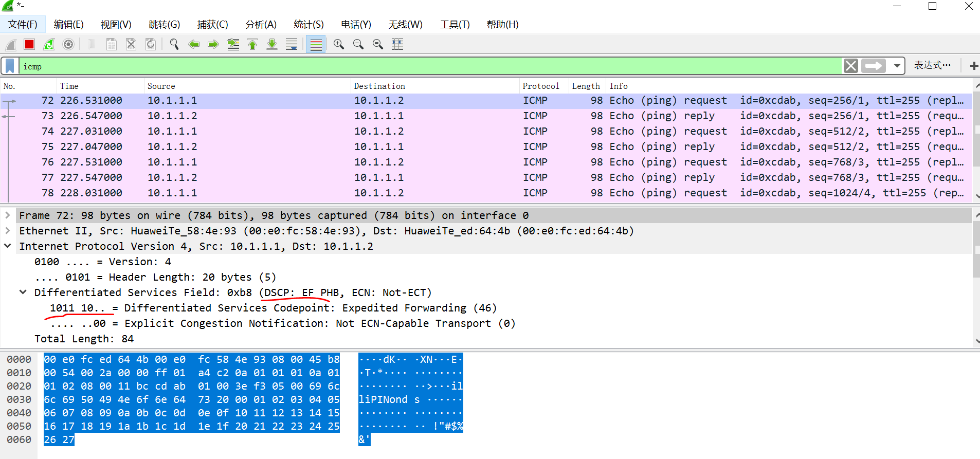Expand the Frame 72 tree node
Viewport: 980px width, 459px height.
pyautogui.click(x=8, y=215)
